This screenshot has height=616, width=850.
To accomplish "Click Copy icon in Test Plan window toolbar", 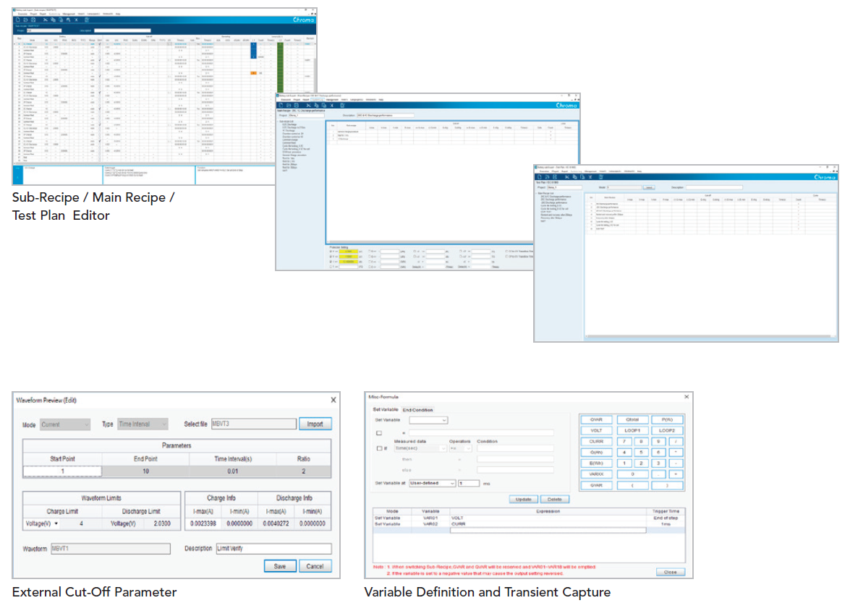I will 574,176.
